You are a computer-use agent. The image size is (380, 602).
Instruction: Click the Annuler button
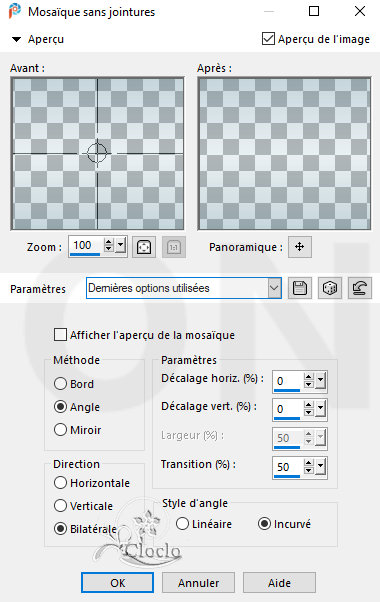click(198, 583)
